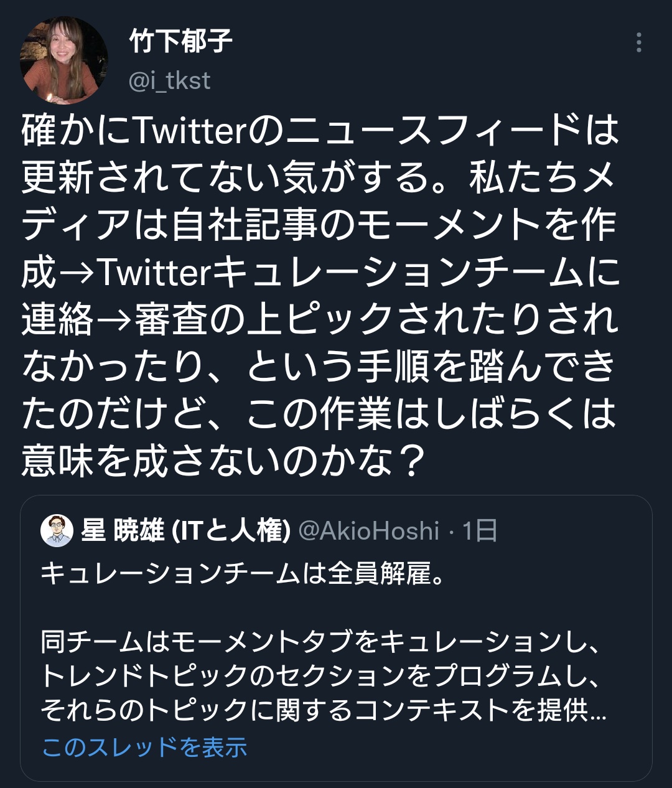Open the three-dot more options menu

(638, 42)
